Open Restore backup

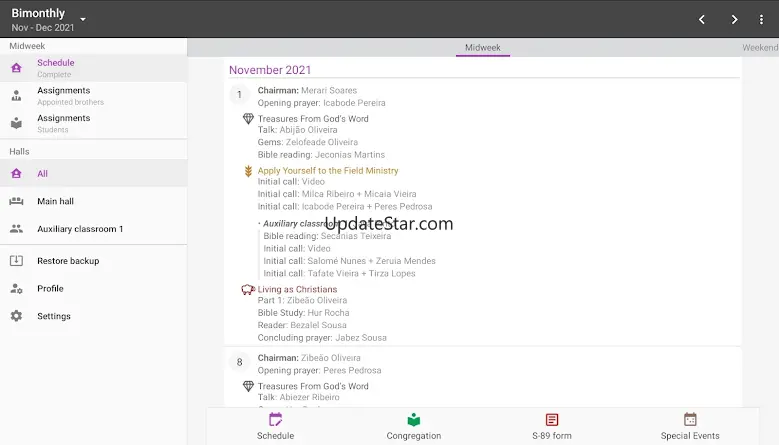(93, 261)
